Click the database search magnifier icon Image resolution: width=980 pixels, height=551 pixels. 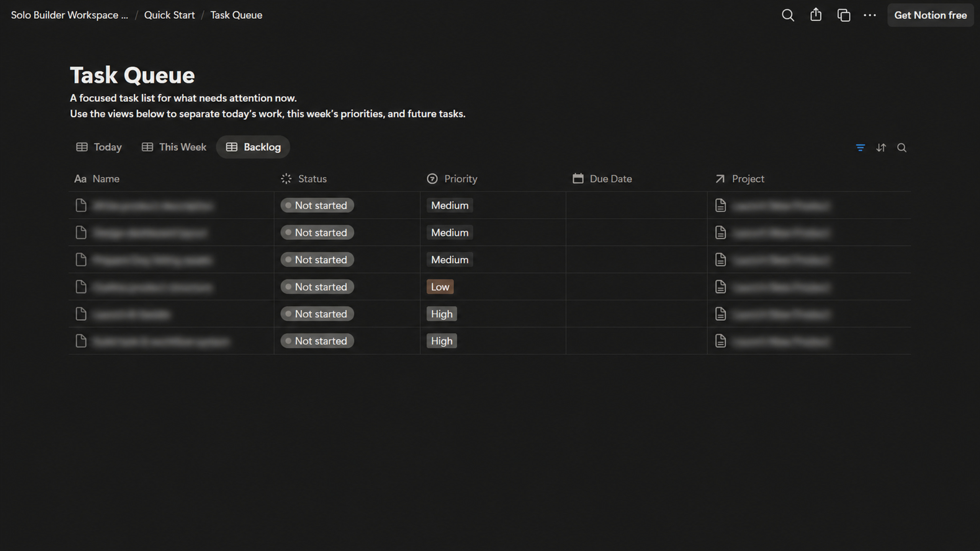[x=901, y=148]
